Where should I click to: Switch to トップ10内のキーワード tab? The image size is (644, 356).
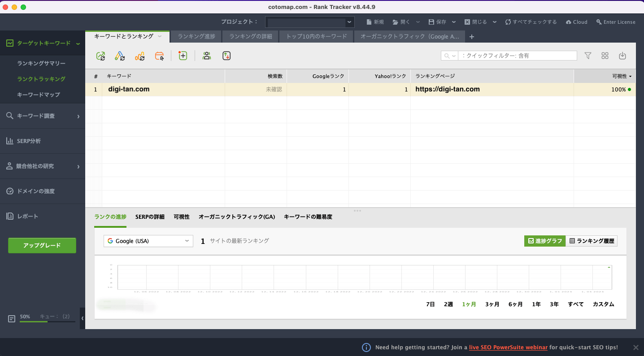pyautogui.click(x=317, y=36)
